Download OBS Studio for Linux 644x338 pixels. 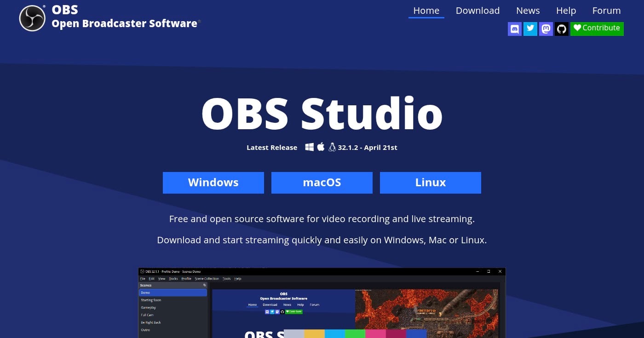pos(431,183)
